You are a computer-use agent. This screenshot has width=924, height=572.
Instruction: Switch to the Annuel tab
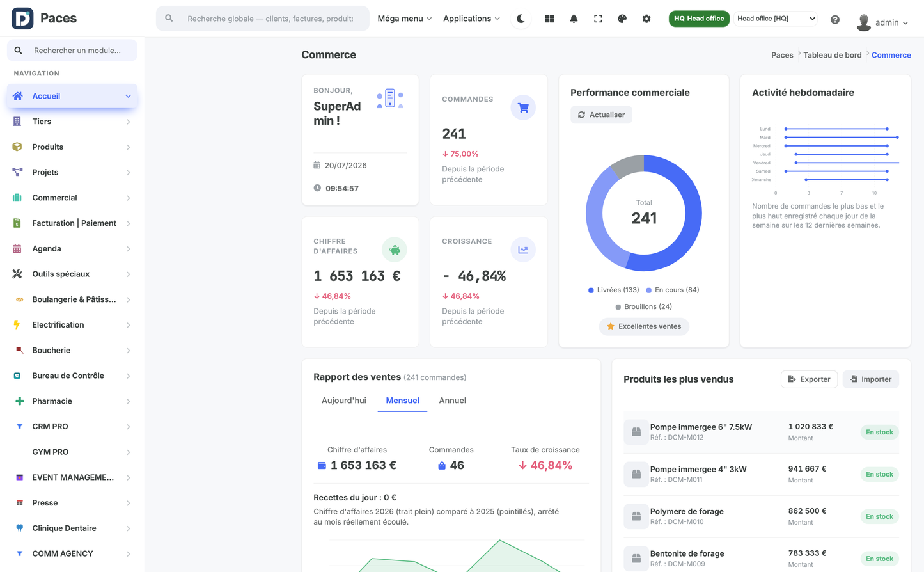(x=453, y=401)
